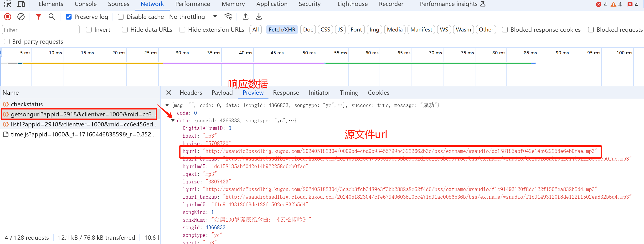Click the lqurl mp3 link value

click(x=400, y=190)
